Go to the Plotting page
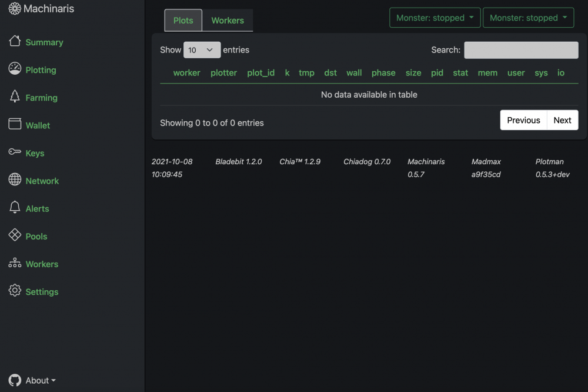This screenshot has width=588, height=392. pos(41,70)
